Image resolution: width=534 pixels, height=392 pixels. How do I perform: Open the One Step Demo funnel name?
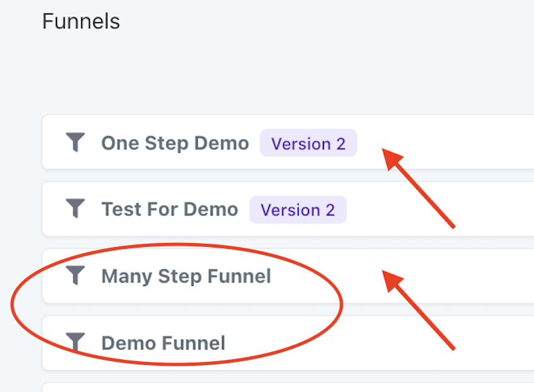pos(174,143)
